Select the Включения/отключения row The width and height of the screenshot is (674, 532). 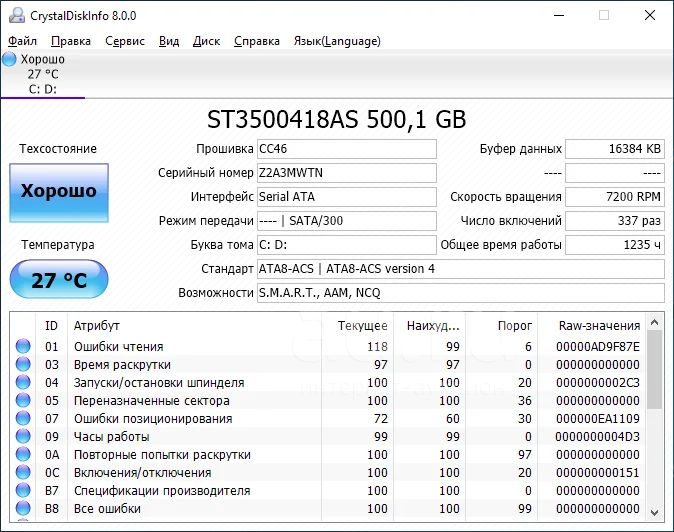pyautogui.click(x=329, y=473)
